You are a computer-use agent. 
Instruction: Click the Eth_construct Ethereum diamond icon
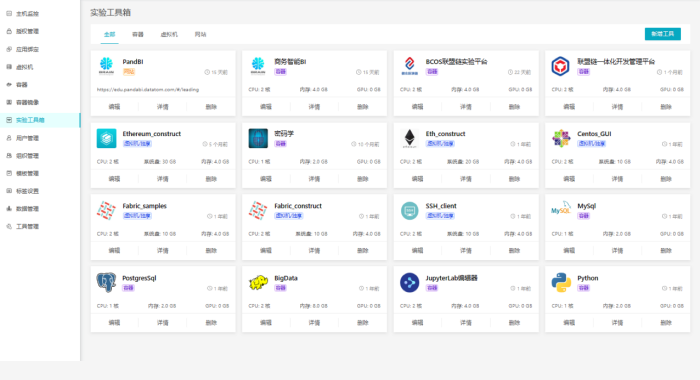point(409,138)
